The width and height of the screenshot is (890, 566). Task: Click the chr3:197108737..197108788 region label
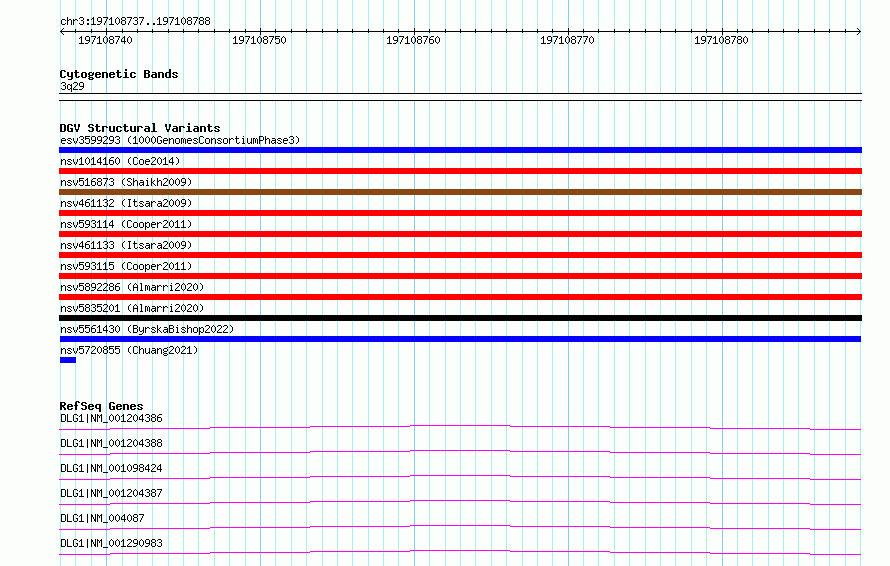point(135,21)
